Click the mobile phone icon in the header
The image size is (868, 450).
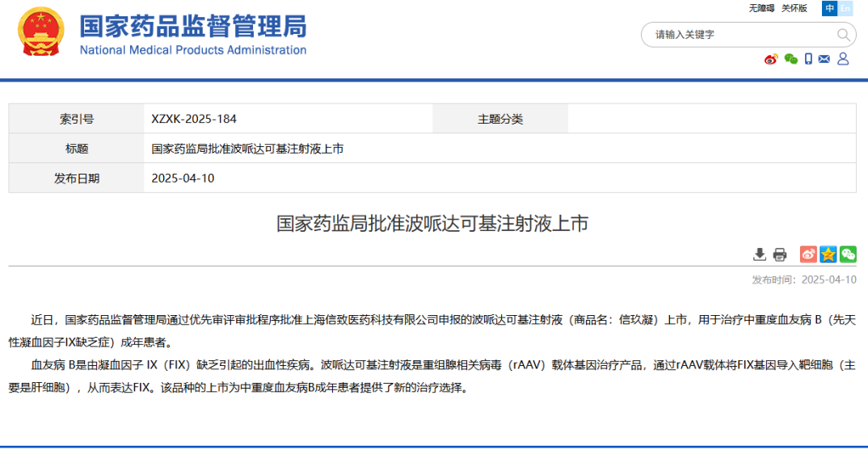tap(808, 59)
